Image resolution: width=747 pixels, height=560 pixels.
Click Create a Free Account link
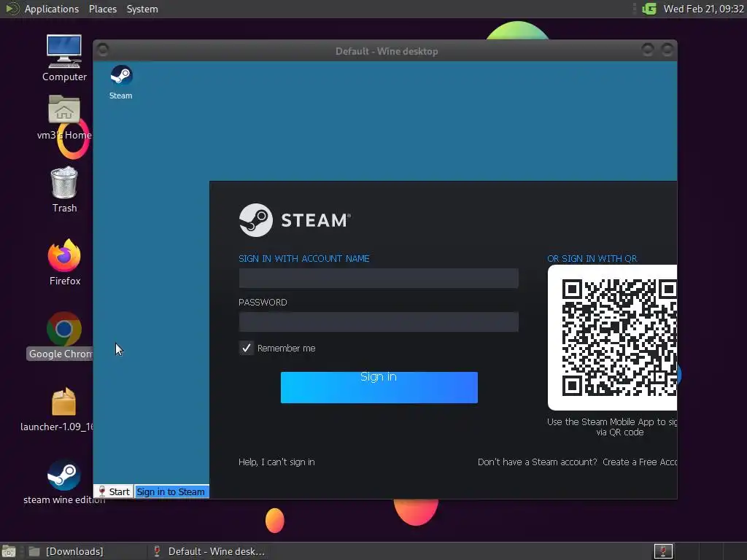tap(639, 462)
